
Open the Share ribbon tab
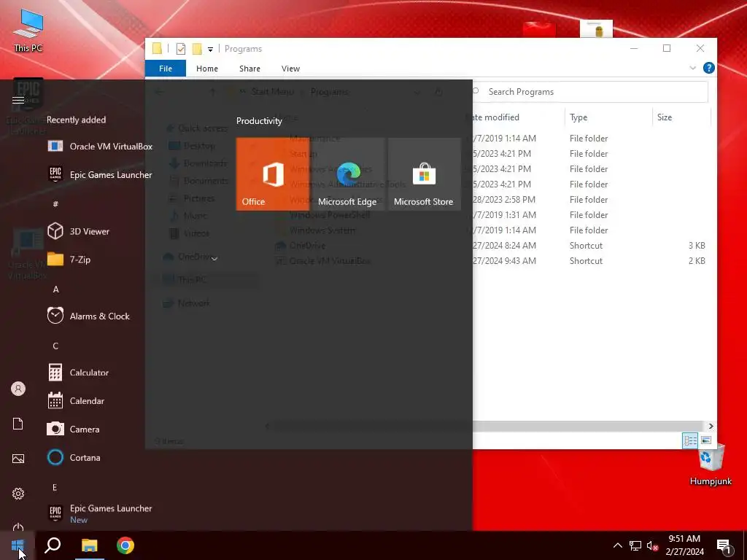[x=249, y=69]
